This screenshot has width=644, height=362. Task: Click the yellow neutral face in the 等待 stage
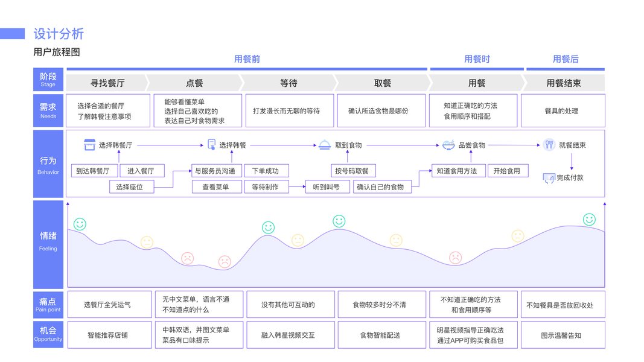tap(298, 240)
